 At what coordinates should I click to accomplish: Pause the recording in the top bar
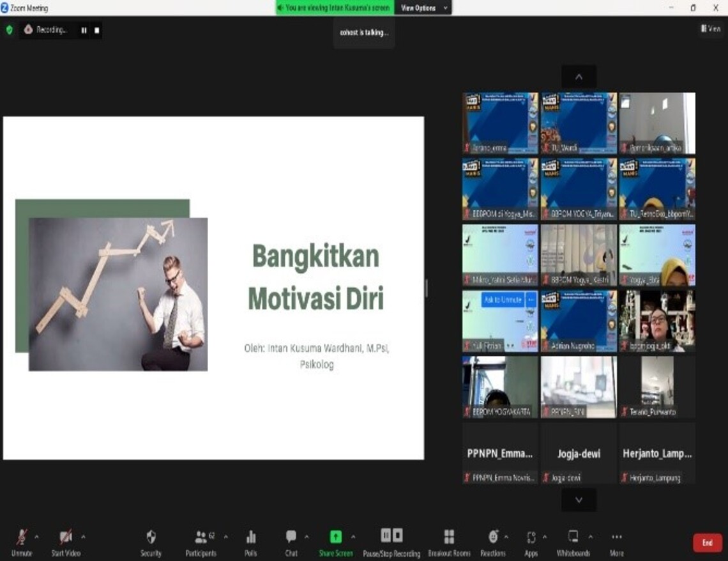pyautogui.click(x=84, y=30)
